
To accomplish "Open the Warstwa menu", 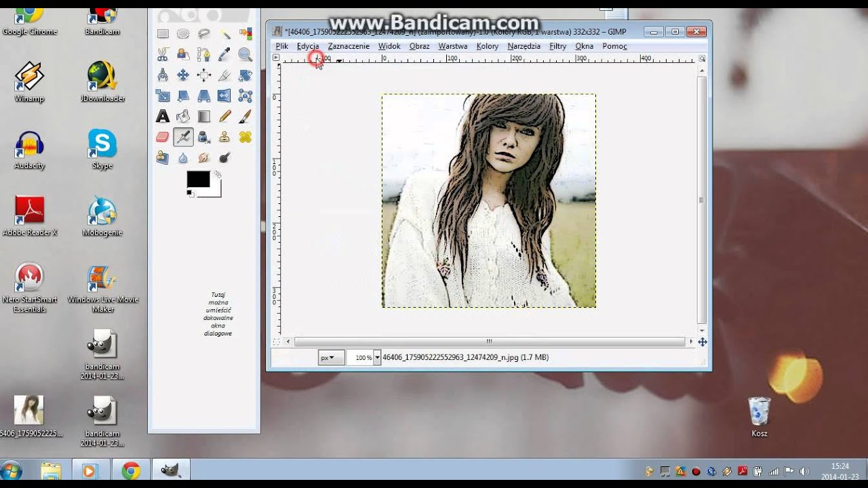I will click(453, 46).
